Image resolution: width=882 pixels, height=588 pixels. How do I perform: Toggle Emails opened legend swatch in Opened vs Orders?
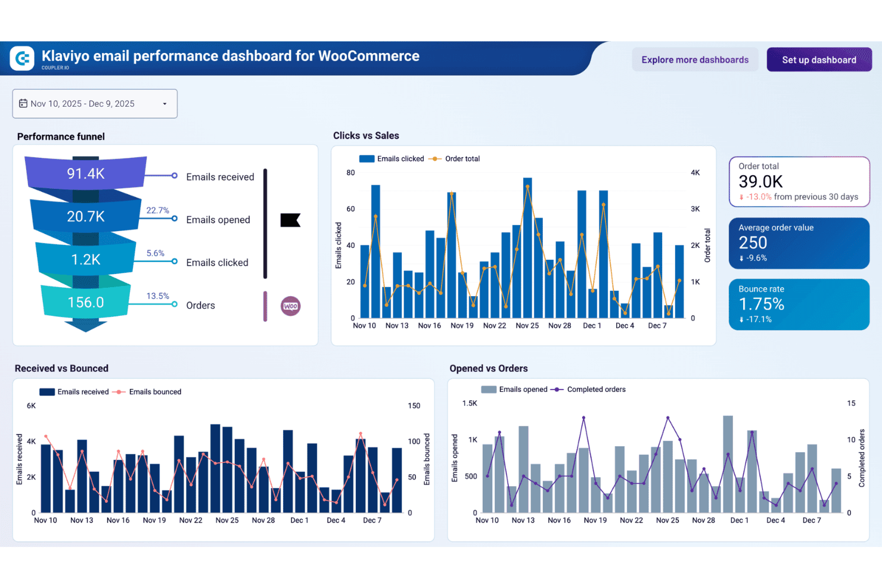click(489, 390)
